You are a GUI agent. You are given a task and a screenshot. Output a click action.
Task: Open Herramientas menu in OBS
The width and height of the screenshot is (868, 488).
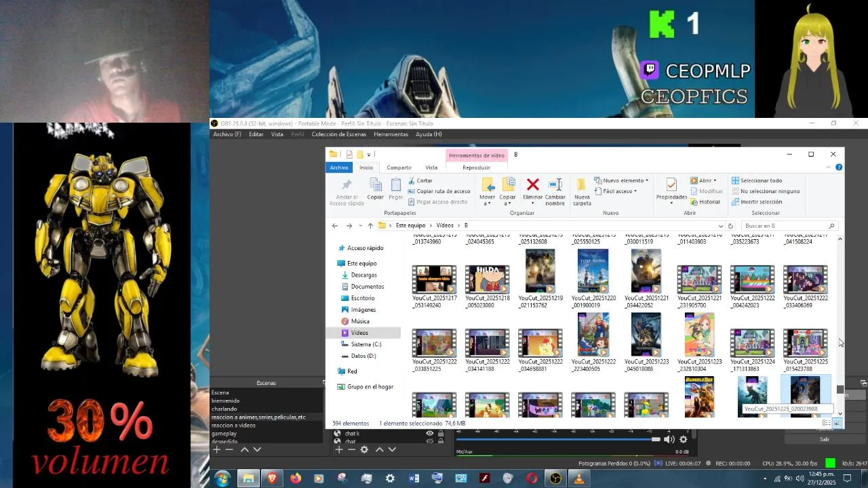tap(391, 134)
